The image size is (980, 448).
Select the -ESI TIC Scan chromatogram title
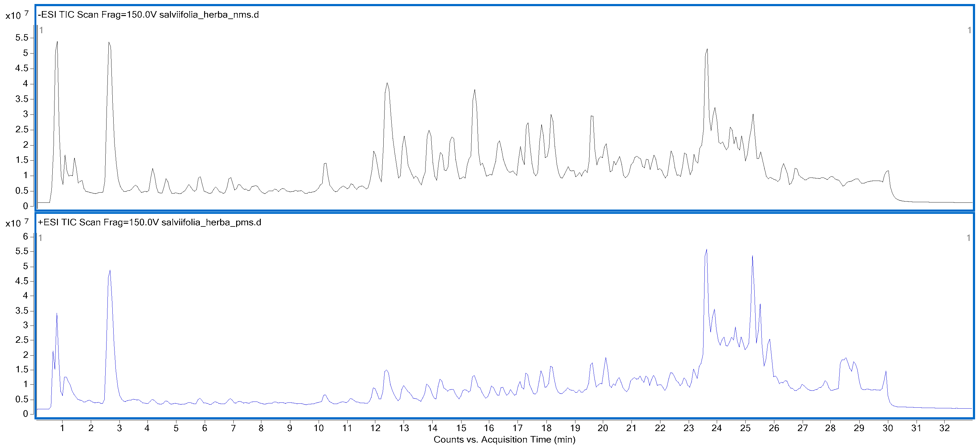(x=148, y=15)
